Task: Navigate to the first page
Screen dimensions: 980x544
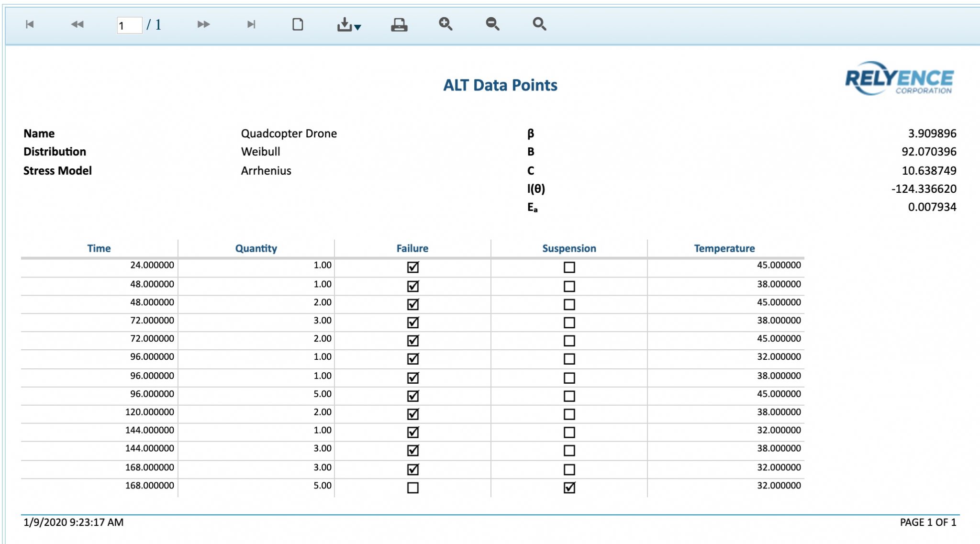Action: pos(30,24)
